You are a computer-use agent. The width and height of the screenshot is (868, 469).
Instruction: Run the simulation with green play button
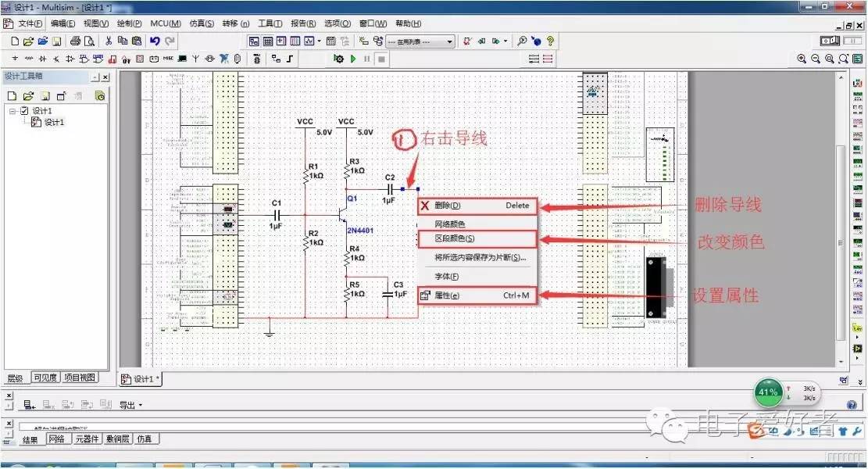[352, 59]
